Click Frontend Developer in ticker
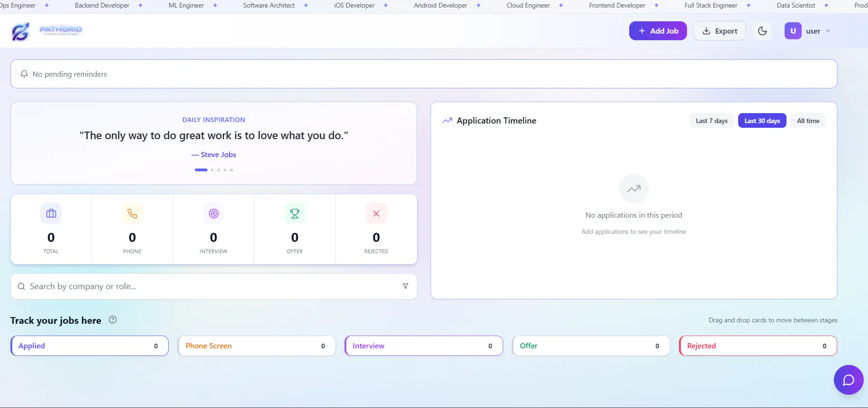Screen dimensions: 868x408 point(617,5)
